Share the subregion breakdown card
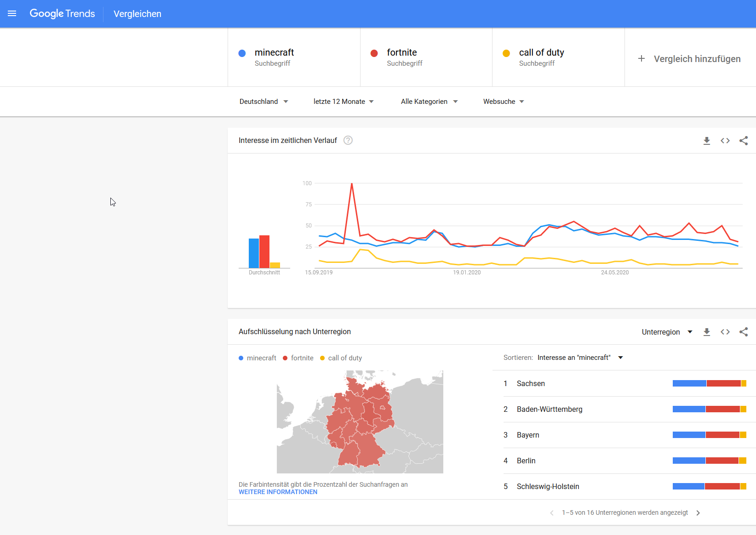756x535 pixels. click(744, 332)
